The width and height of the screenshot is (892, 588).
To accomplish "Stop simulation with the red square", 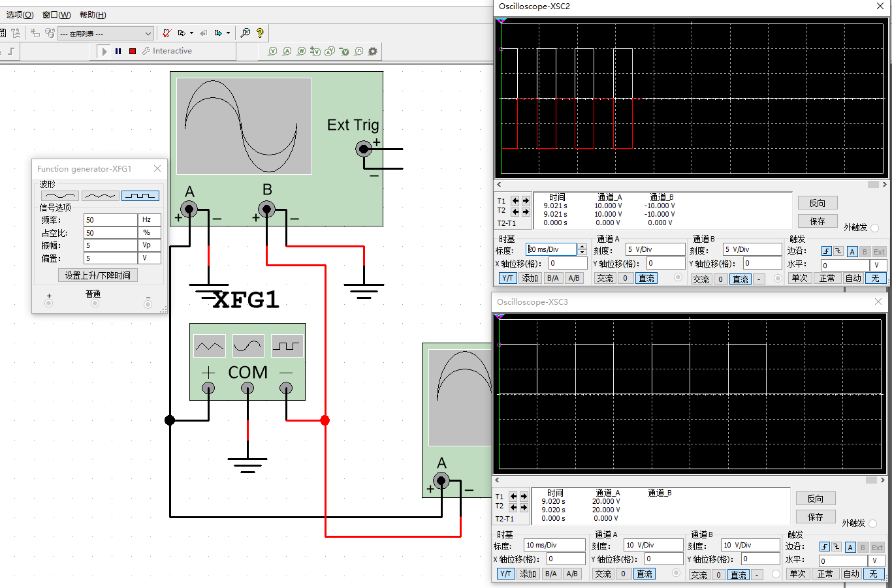I will (x=133, y=51).
